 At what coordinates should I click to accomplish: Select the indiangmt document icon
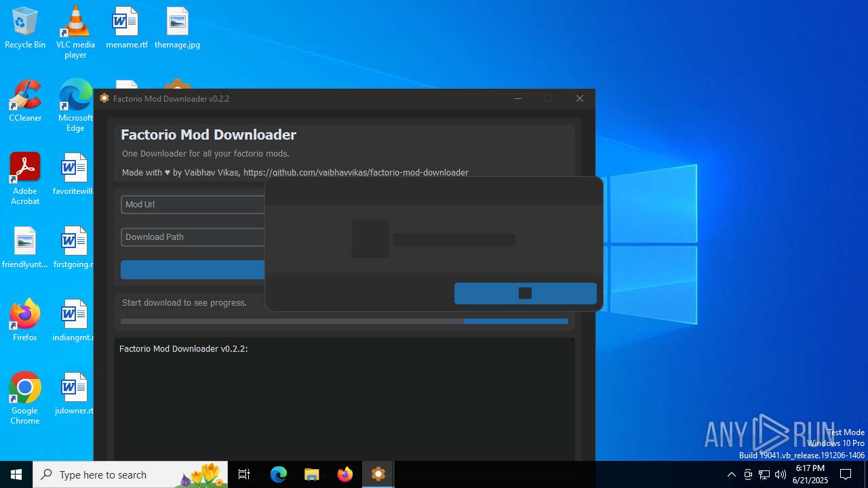73,320
